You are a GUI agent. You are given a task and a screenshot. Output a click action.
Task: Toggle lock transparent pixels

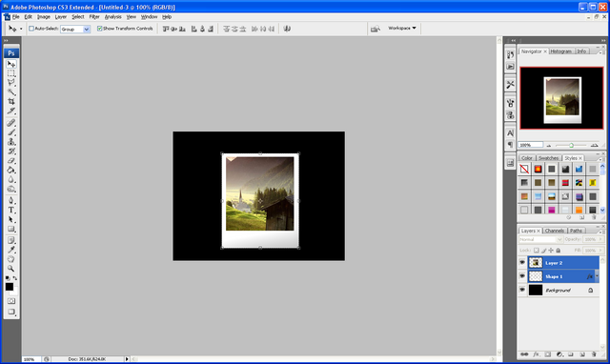point(536,251)
